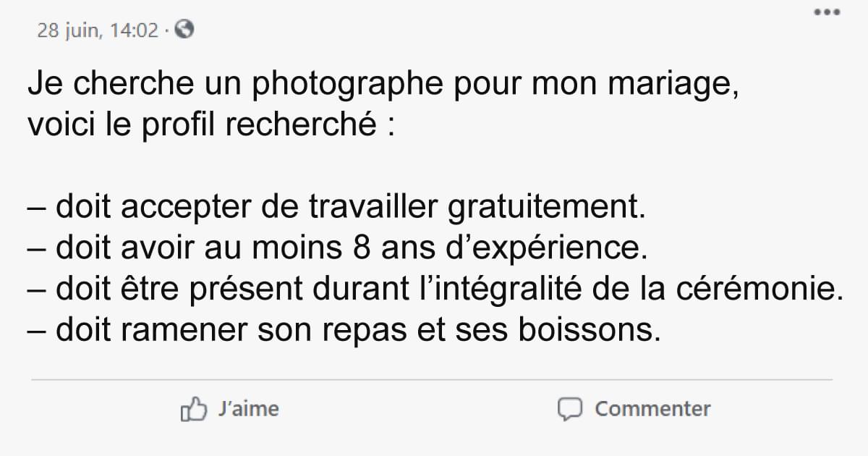Click the globe public privacy icon

pyautogui.click(x=184, y=30)
